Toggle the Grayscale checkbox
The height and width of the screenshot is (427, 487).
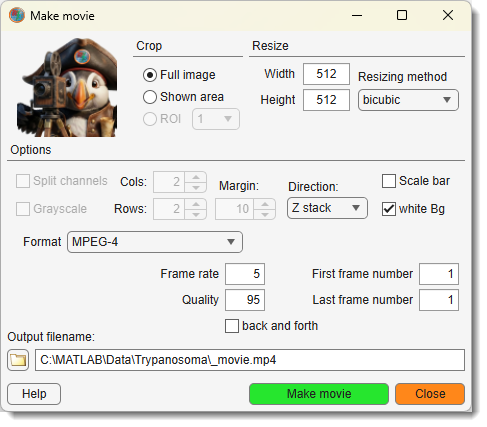[23, 209]
